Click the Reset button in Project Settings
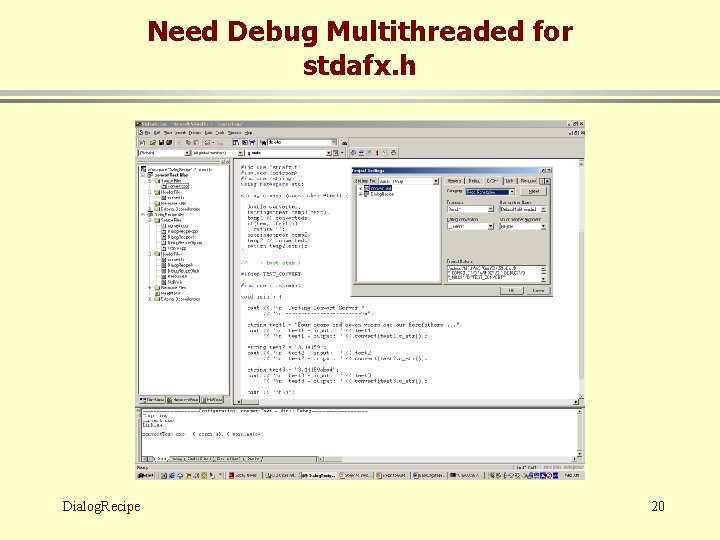Image resolution: width=720 pixels, height=540 pixels. point(534,191)
